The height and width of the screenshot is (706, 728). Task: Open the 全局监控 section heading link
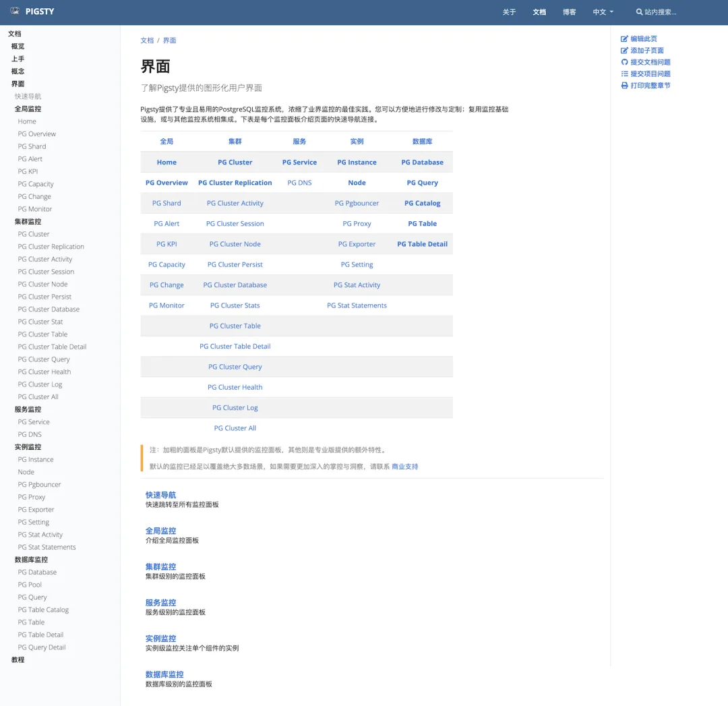(x=160, y=531)
